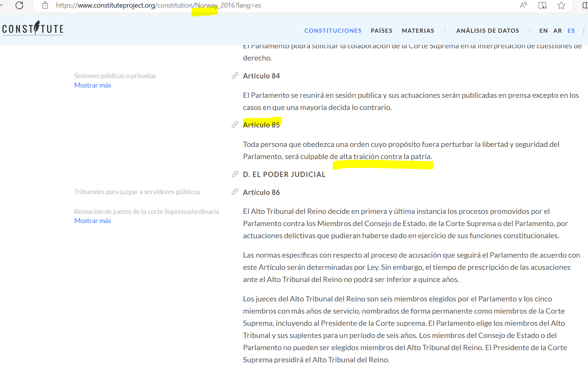Viewport: 588px width, 365px height.
Task: Copy the permalink icon next to Artículo 86
Action: click(235, 192)
